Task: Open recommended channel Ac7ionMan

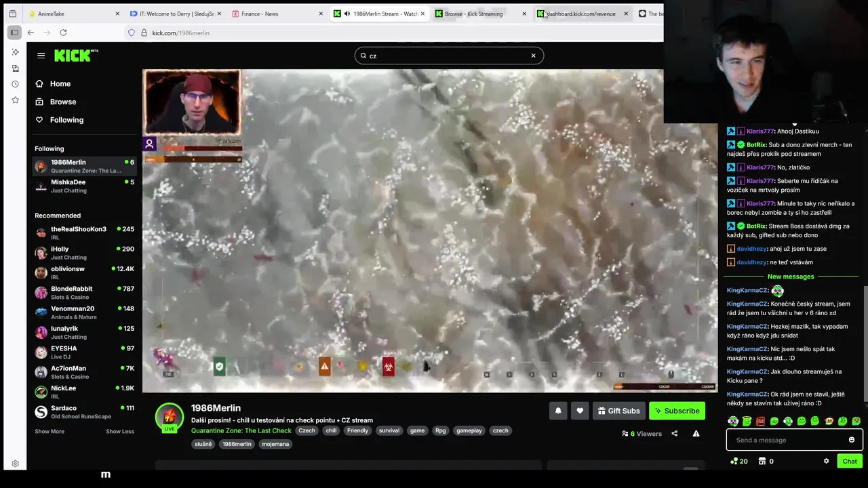Action: tap(85, 372)
